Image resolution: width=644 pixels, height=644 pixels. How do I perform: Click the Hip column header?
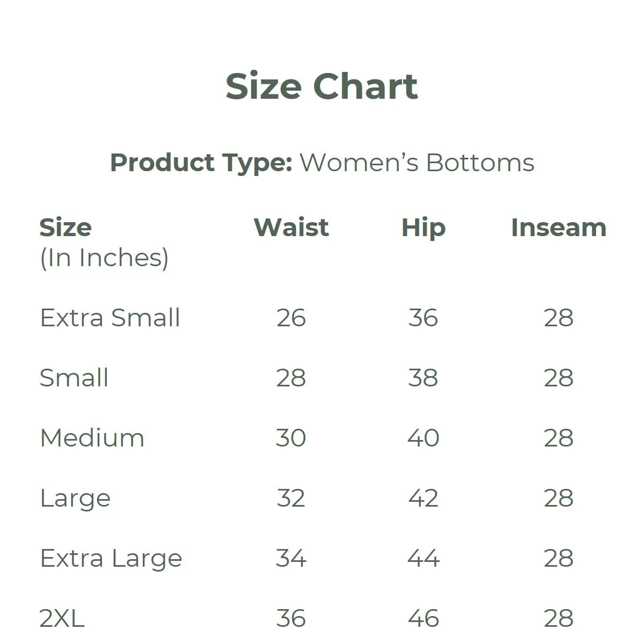(423, 229)
